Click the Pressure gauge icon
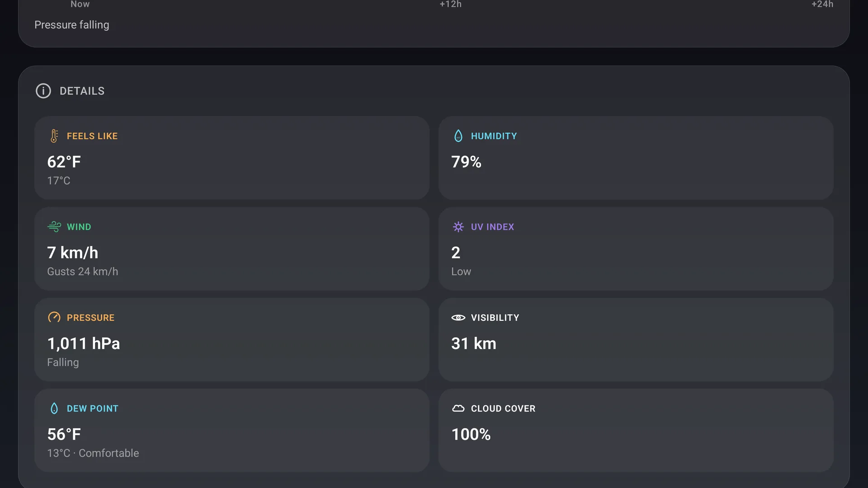 [x=54, y=318]
